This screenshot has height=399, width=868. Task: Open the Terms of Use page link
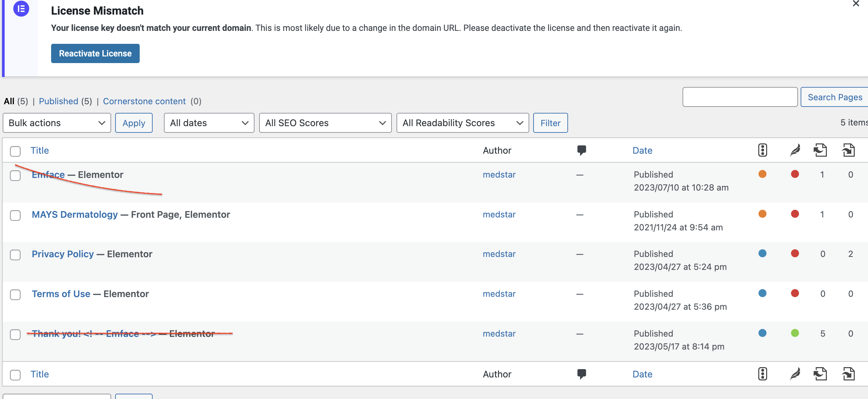point(61,293)
